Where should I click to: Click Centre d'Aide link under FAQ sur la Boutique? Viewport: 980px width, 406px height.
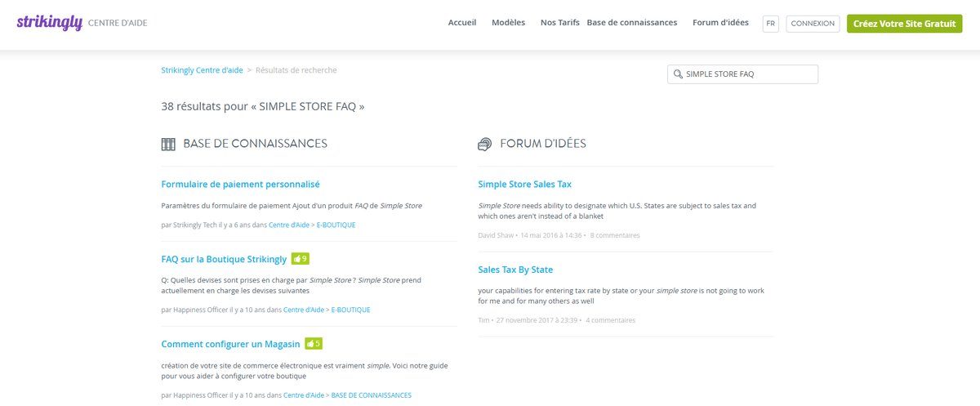(x=304, y=310)
